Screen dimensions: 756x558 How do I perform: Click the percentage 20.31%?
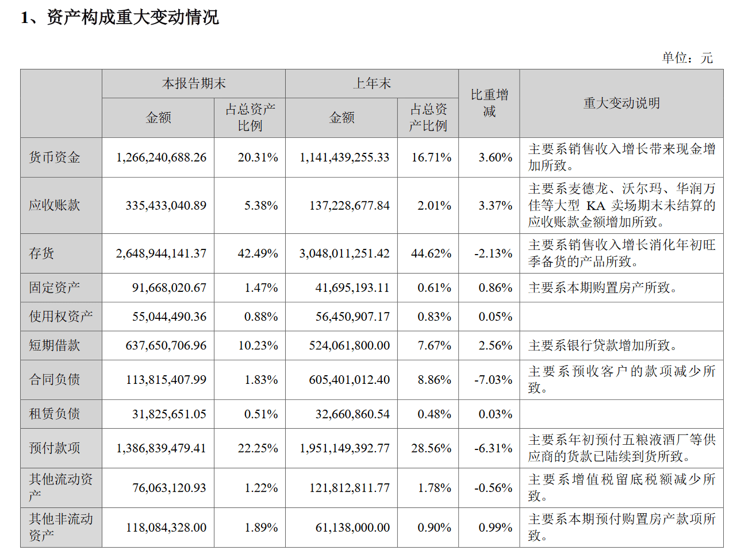click(258, 157)
